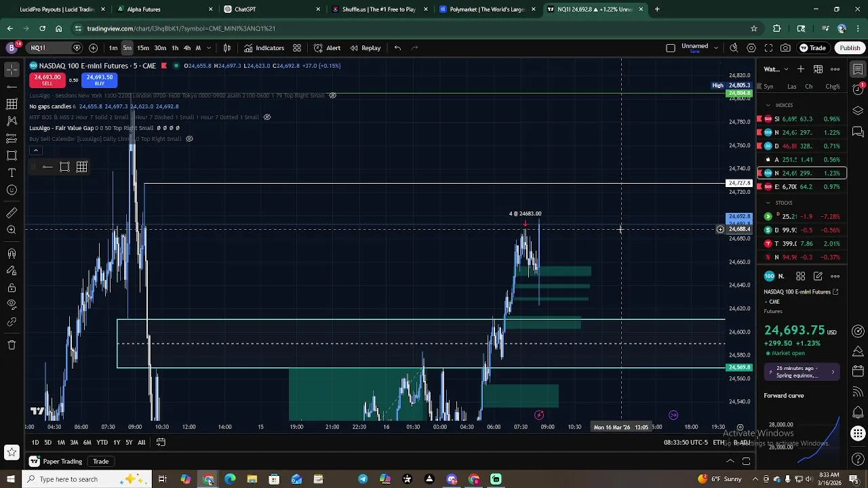Select the YTD date range
Viewport: 868px width, 488px height.
click(x=102, y=443)
